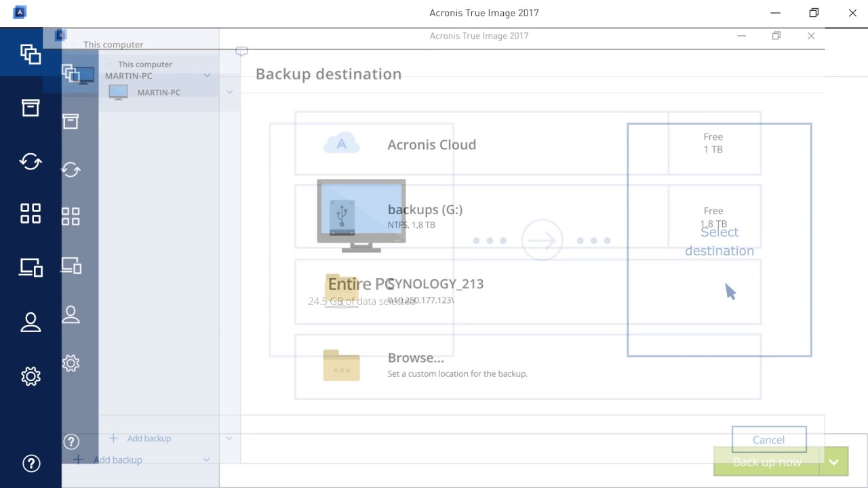Minimize the Acronis True Image window
The width and height of the screenshot is (868, 488).
pos(774,13)
